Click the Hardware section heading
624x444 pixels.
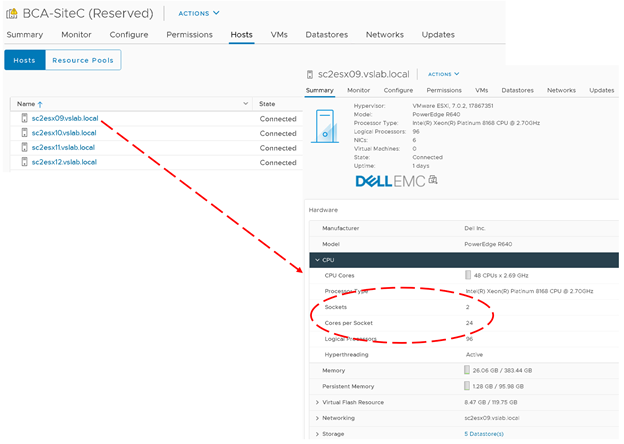tap(323, 210)
